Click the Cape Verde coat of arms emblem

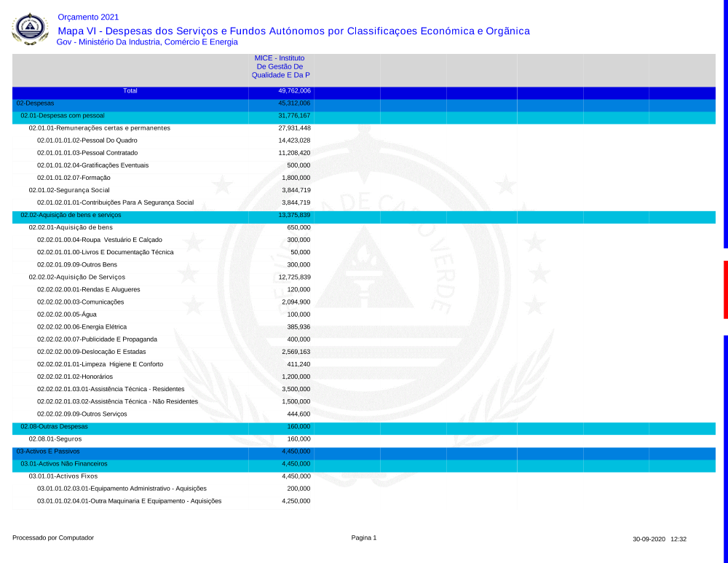point(30,29)
